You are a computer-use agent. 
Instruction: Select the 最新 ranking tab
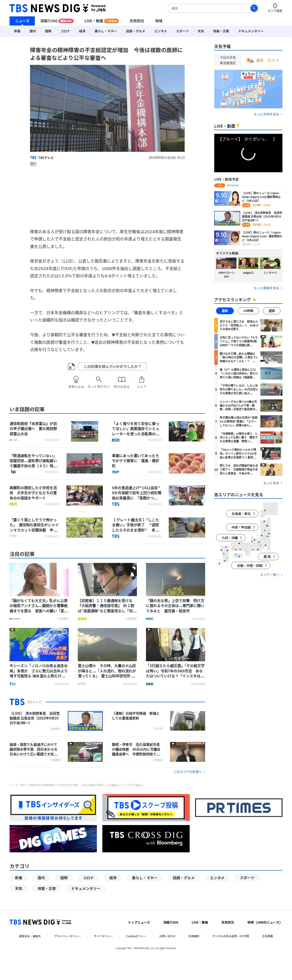pyautogui.click(x=225, y=311)
